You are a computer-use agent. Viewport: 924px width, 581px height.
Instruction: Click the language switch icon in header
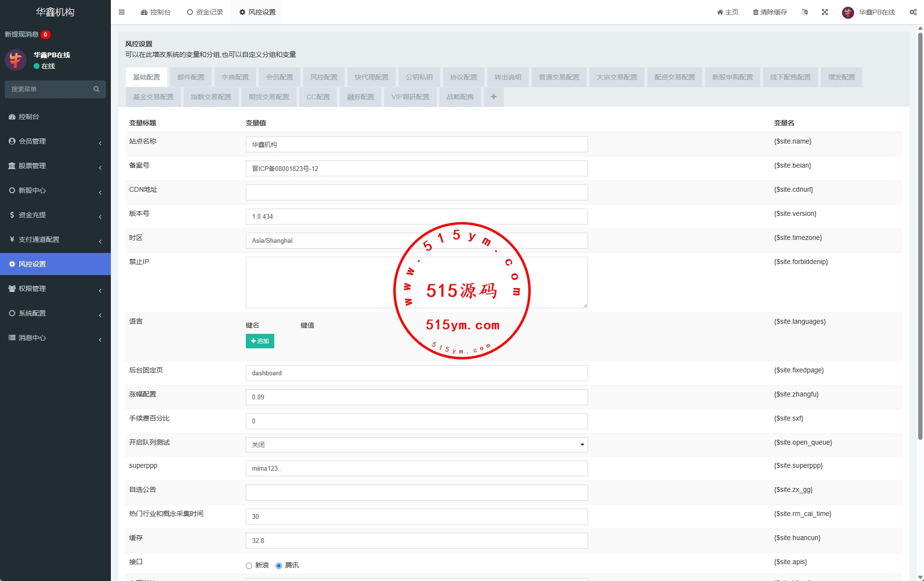click(x=804, y=12)
